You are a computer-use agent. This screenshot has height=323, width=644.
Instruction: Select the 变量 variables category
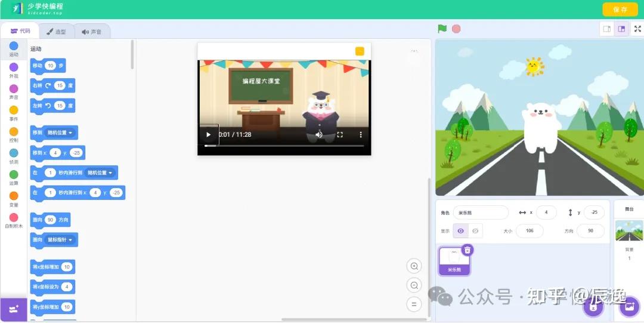(14, 199)
